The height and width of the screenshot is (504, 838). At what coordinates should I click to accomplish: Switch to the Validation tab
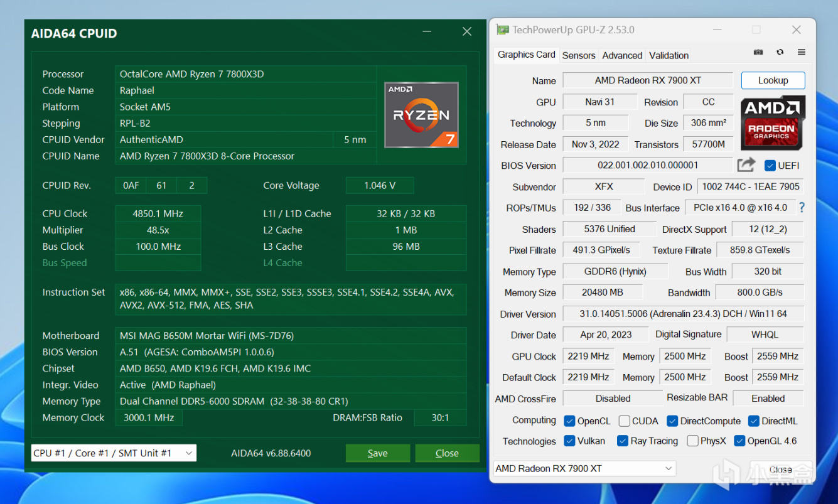669,55
